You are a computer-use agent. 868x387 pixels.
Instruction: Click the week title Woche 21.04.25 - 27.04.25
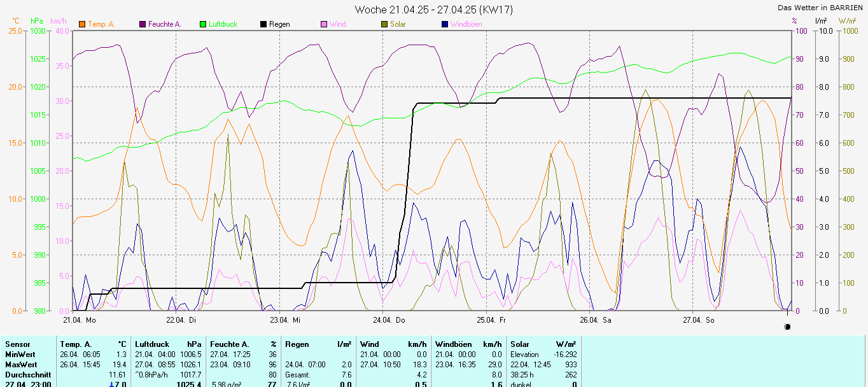tap(433, 10)
